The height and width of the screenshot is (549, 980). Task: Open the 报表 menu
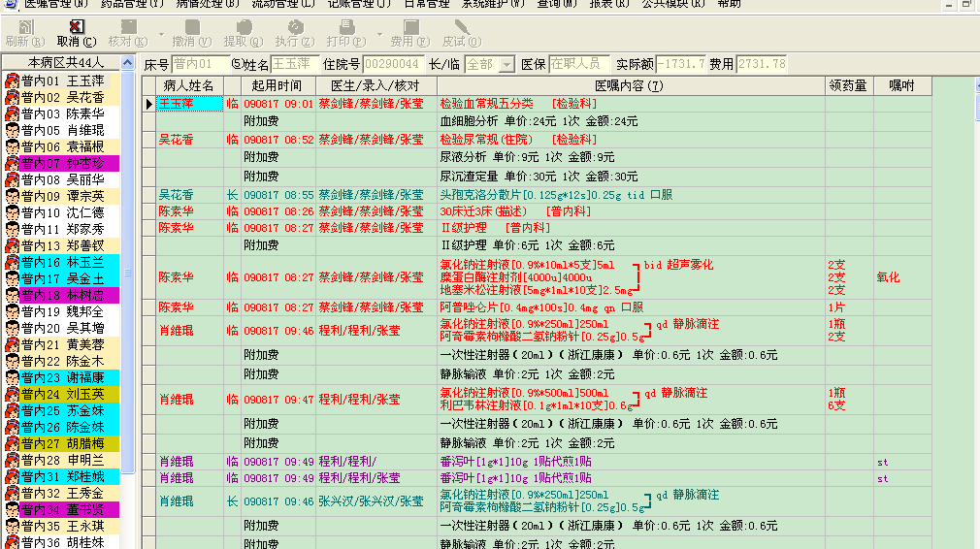[x=609, y=4]
